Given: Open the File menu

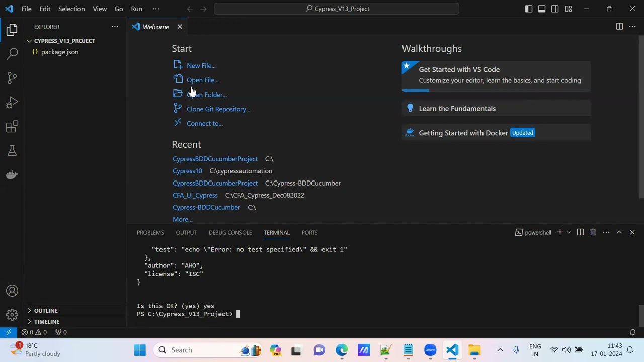Looking at the screenshot, I should (27, 9).
